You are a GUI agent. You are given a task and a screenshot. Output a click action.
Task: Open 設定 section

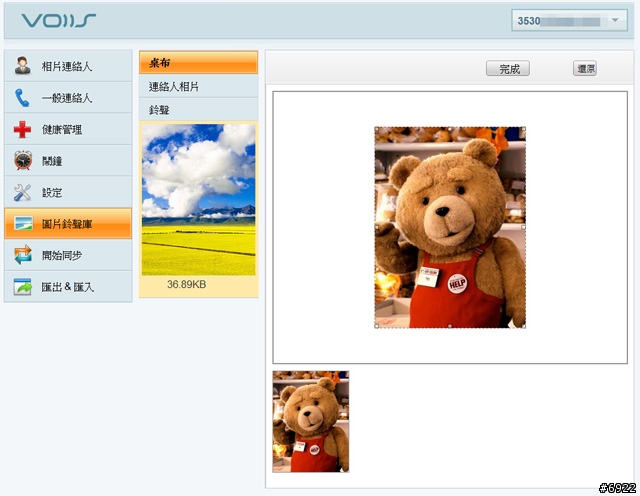coord(68,192)
